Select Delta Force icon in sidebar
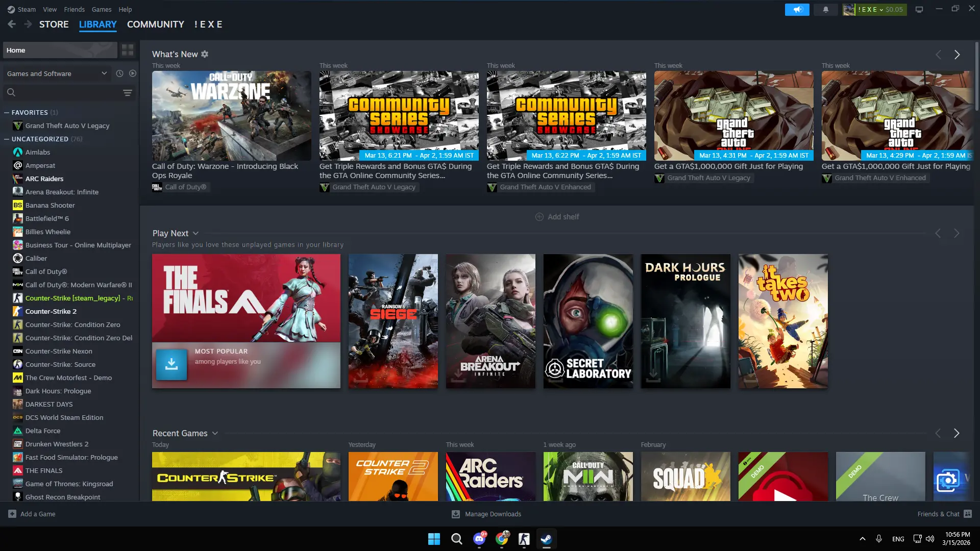 [18, 431]
